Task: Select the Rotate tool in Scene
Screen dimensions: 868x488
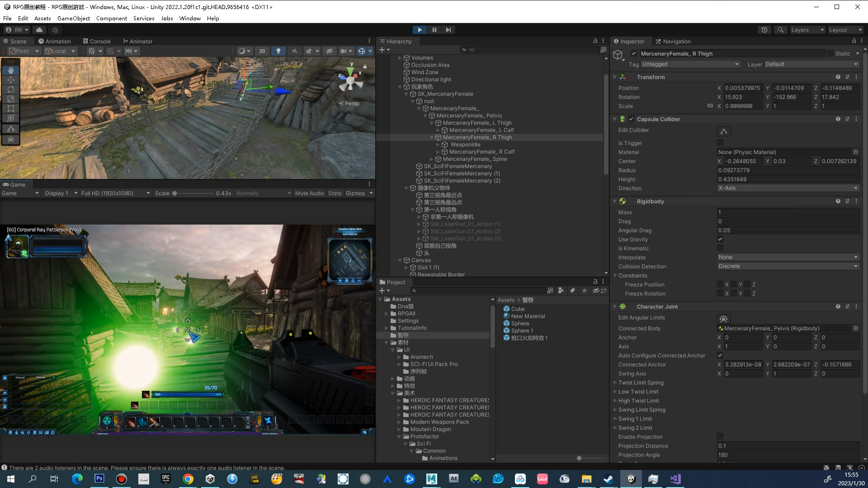Action: [x=11, y=89]
